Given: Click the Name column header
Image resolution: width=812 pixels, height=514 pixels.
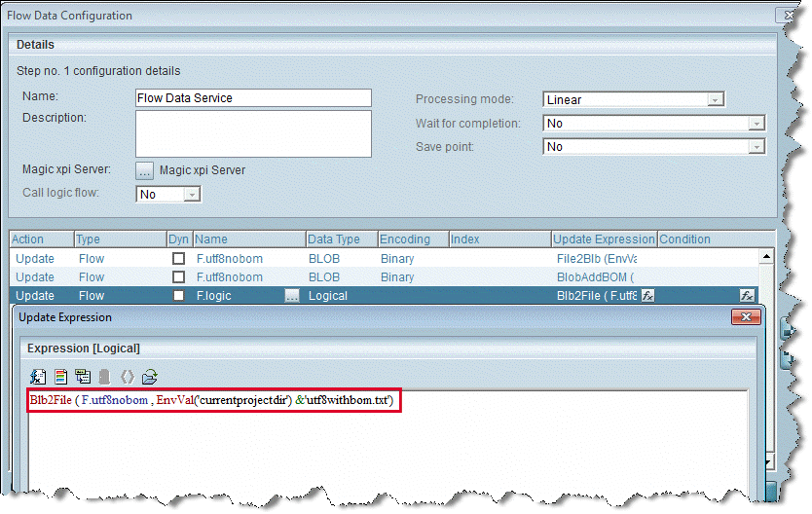Looking at the screenshot, I should 249,239.
